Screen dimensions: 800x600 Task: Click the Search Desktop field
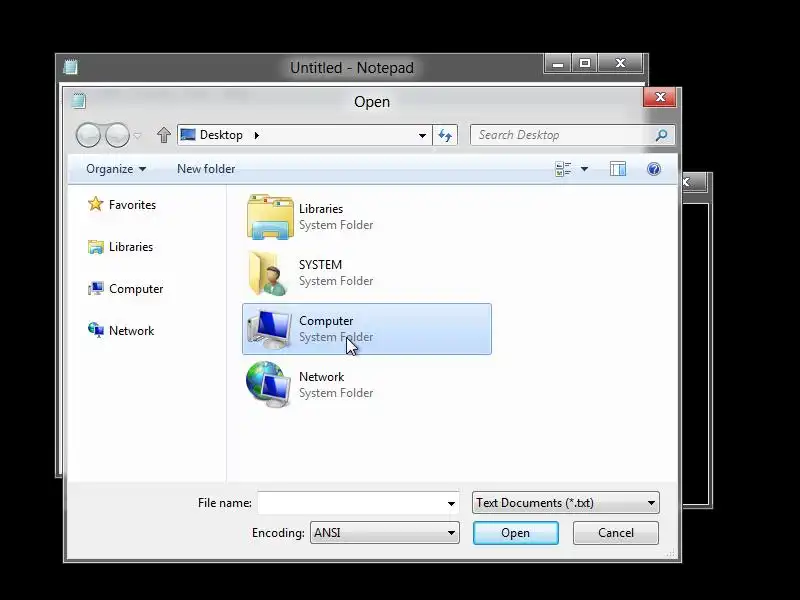pyautogui.click(x=572, y=135)
